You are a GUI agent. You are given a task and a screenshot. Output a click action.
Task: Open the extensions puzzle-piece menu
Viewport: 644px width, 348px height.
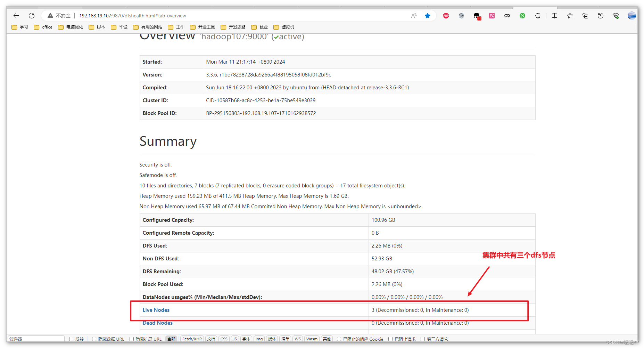538,16
